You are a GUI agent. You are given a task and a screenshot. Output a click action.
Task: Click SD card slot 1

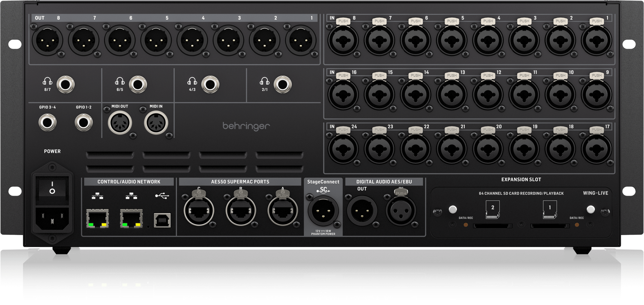click(550, 226)
